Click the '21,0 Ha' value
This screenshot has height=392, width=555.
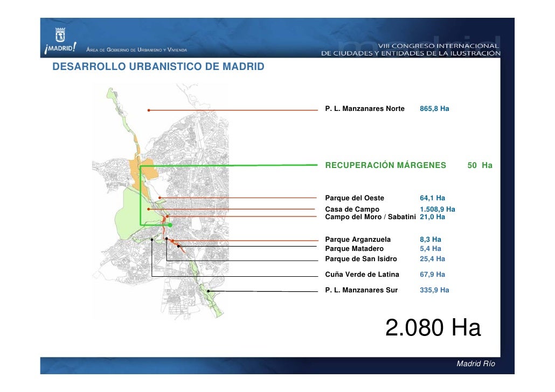pyautogui.click(x=432, y=217)
